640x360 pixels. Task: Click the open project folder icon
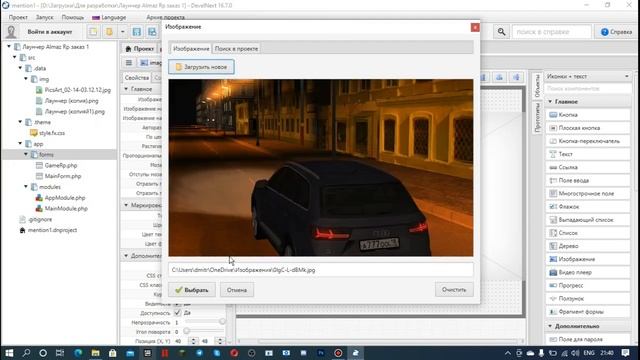pyautogui.click(x=109, y=32)
